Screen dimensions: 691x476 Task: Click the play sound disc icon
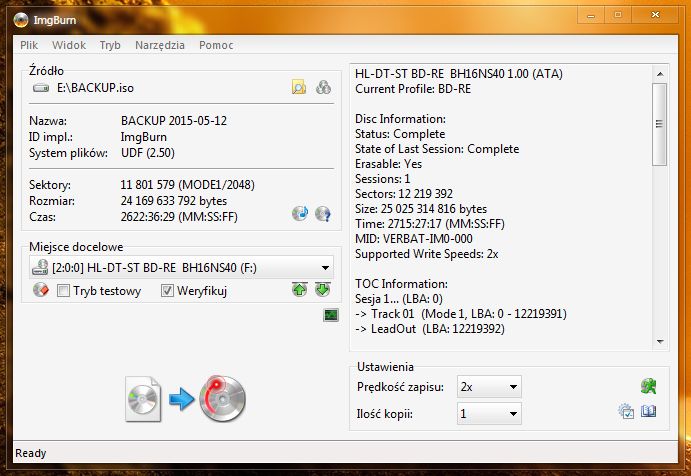click(300, 214)
